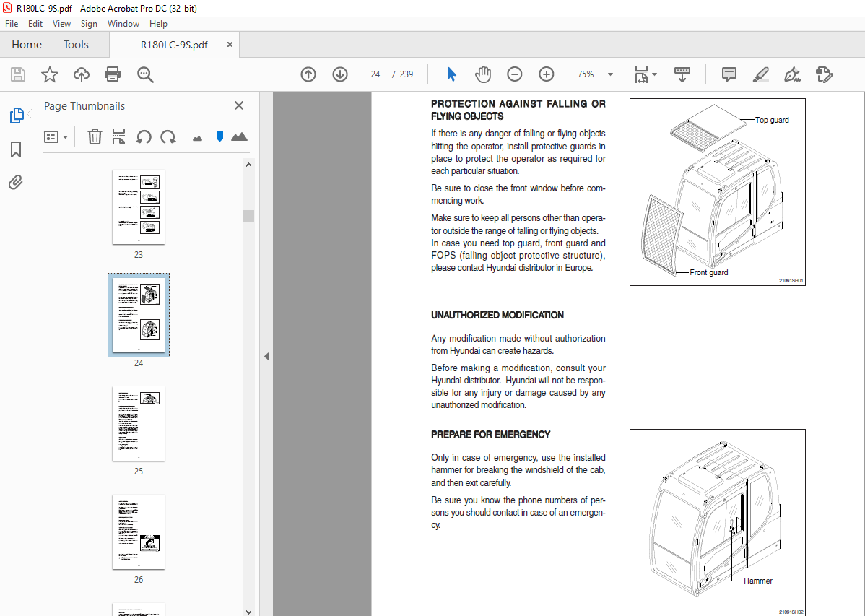Adjust the thumbnail size slider
The height and width of the screenshot is (616, 865).
pyautogui.click(x=219, y=136)
